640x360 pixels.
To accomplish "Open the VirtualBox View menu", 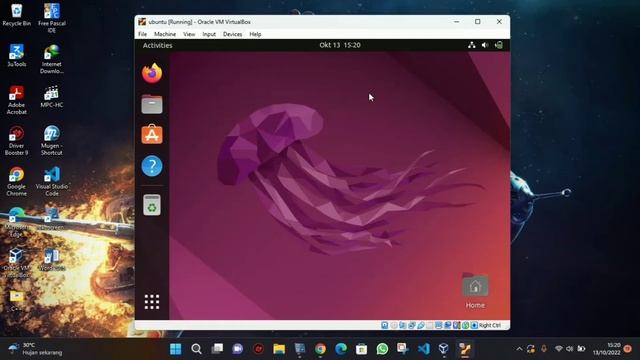I will tap(189, 34).
